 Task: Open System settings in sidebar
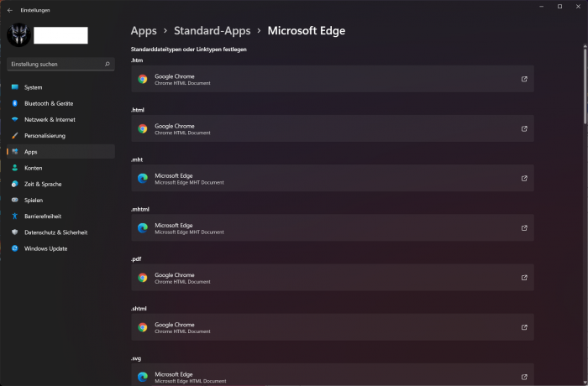[x=60, y=87]
